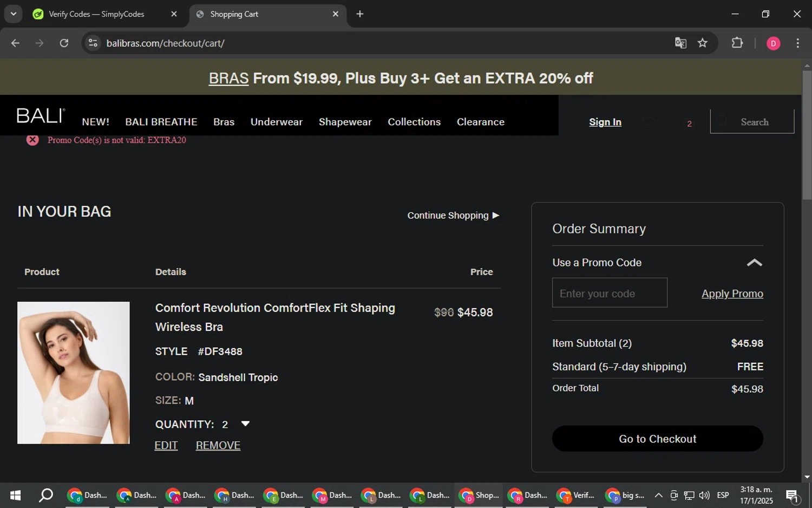Open the Meet Now camera tray icon
The height and width of the screenshot is (508, 812).
(674, 495)
